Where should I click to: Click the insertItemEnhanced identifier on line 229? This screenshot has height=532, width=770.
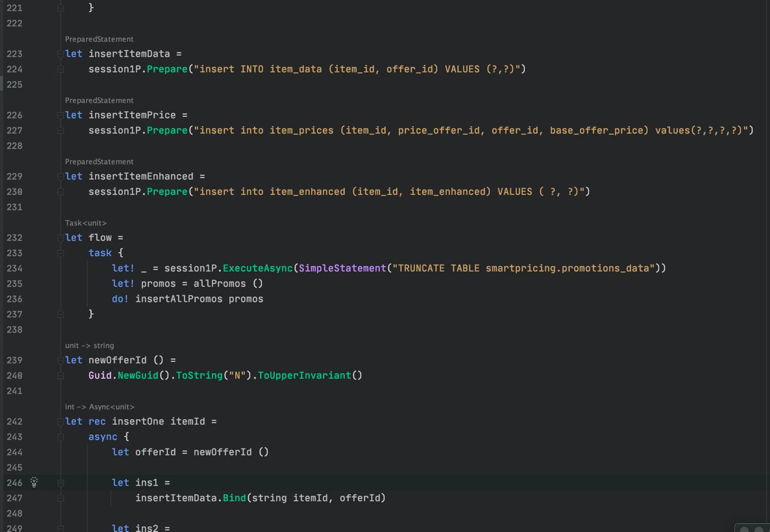coord(141,177)
